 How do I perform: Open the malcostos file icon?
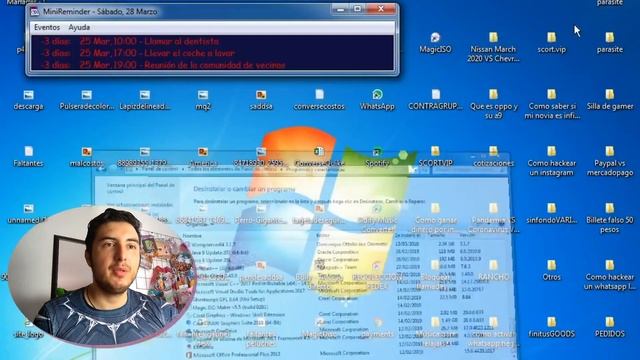point(87,157)
